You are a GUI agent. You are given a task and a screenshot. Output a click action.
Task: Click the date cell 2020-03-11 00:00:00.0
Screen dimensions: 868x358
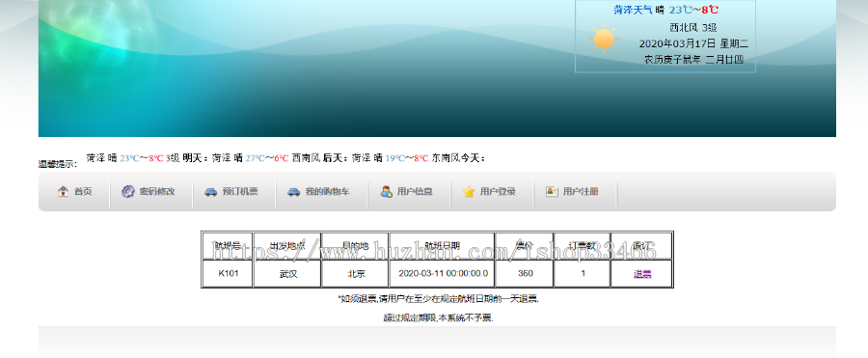tap(443, 274)
